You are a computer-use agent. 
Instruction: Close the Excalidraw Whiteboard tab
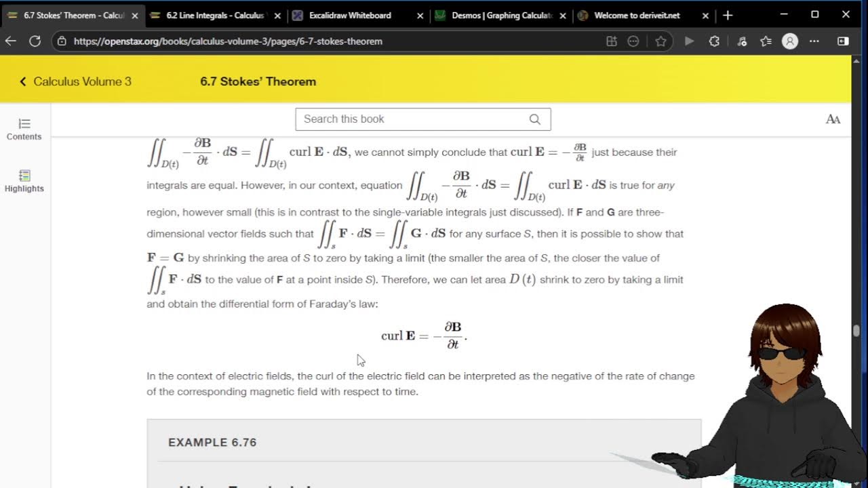(x=420, y=16)
